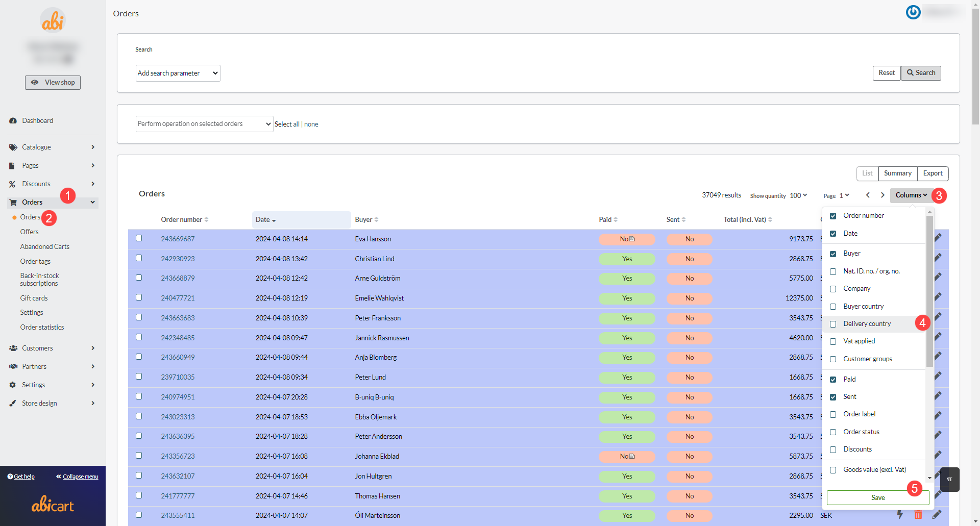Enable the Vat applied column checkbox

point(833,342)
